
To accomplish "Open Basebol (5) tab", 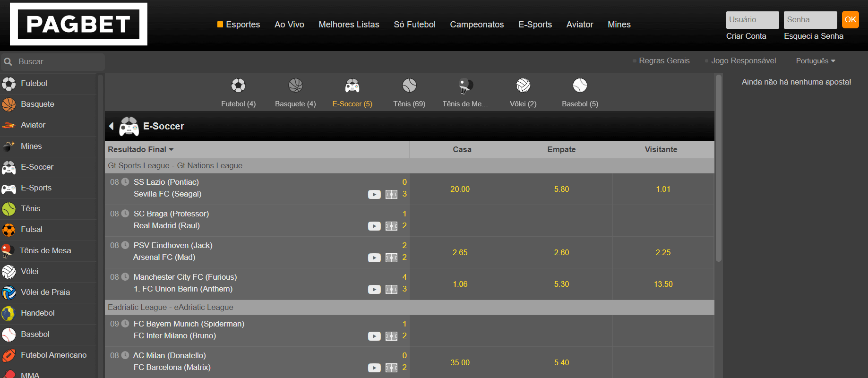I will [580, 93].
